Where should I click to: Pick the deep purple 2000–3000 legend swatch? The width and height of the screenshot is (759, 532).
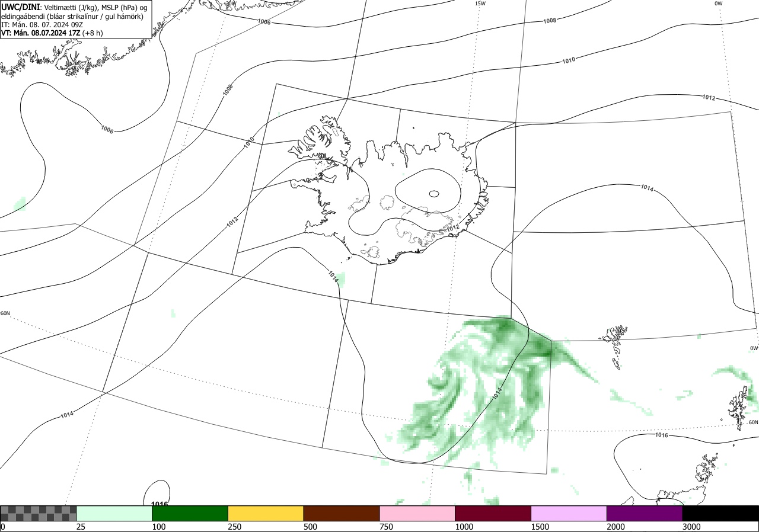pyautogui.click(x=645, y=513)
